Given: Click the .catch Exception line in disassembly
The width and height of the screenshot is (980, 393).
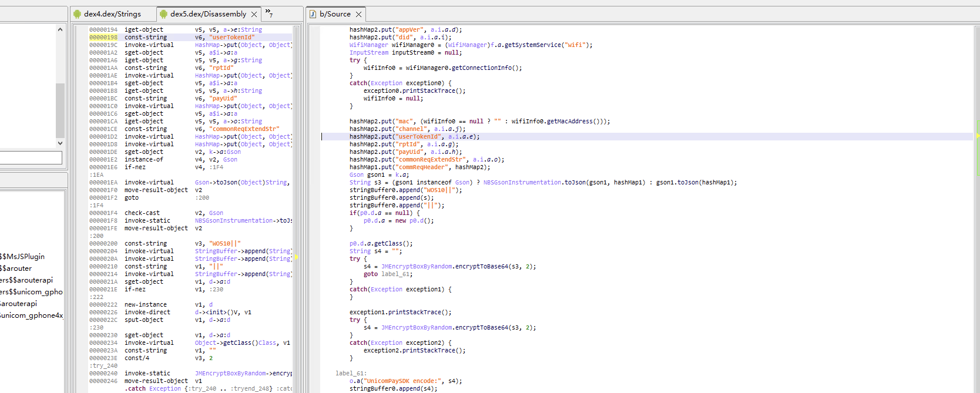Looking at the screenshot, I should click(x=208, y=388).
